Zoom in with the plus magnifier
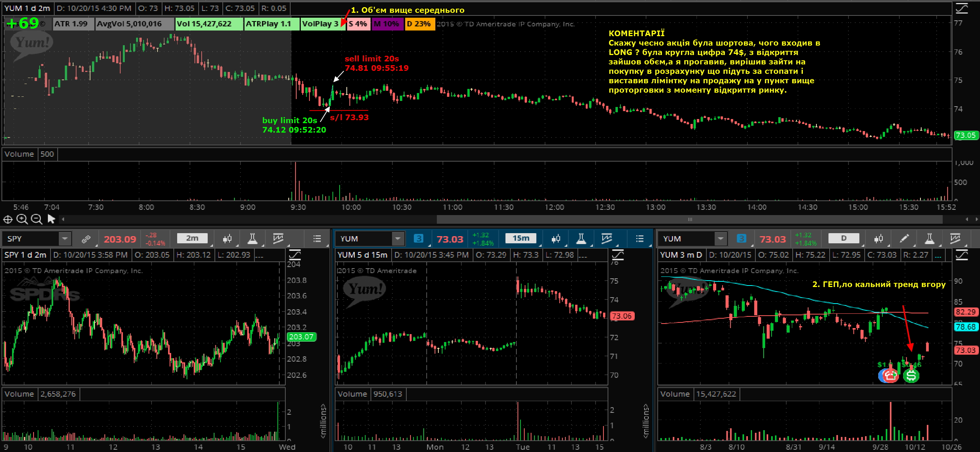 [22, 219]
